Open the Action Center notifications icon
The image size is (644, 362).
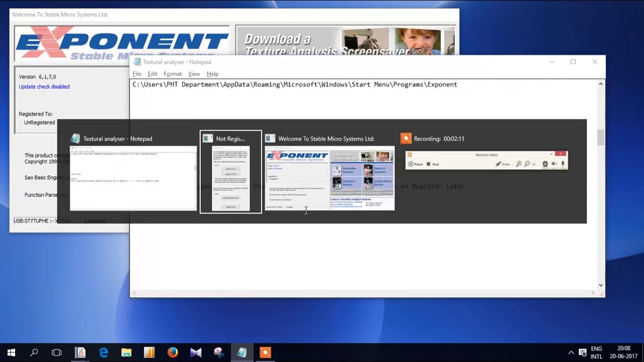click(x=583, y=352)
